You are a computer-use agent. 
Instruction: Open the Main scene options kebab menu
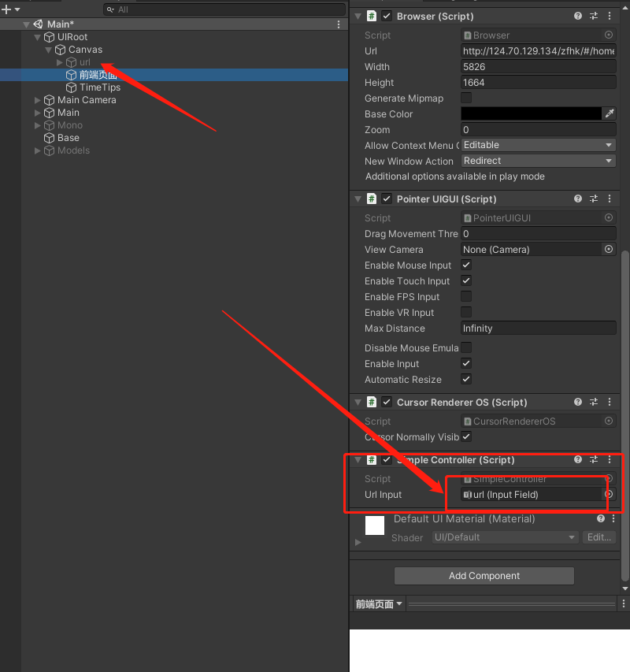(339, 24)
